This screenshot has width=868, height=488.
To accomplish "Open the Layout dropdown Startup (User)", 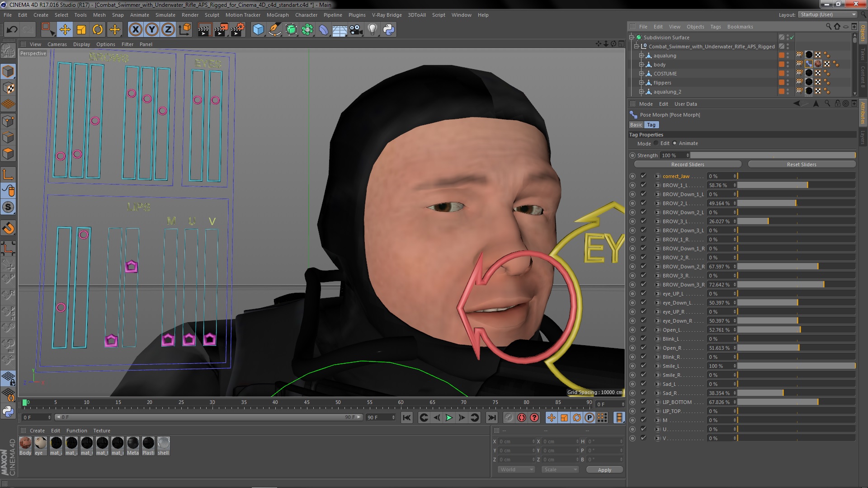I will [827, 14].
